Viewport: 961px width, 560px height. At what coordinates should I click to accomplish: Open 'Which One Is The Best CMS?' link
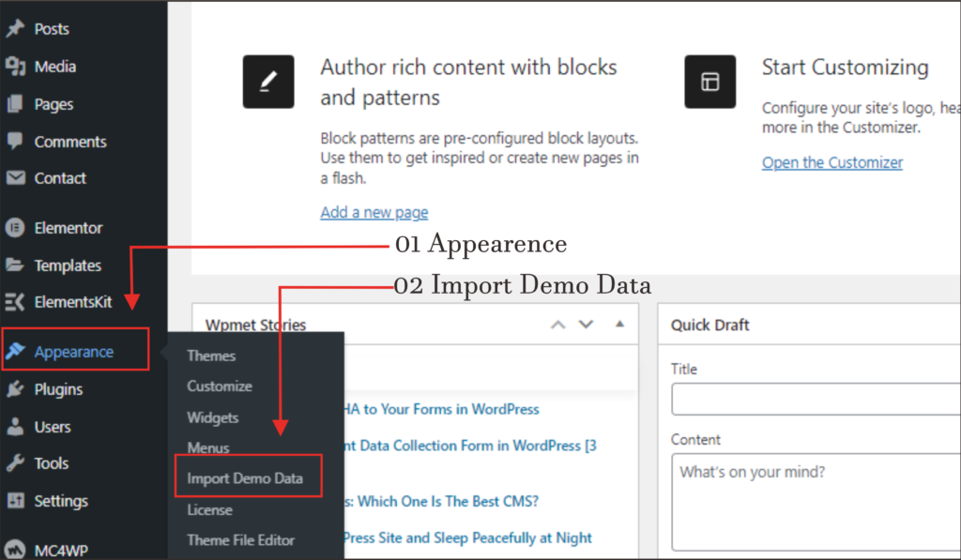441,501
